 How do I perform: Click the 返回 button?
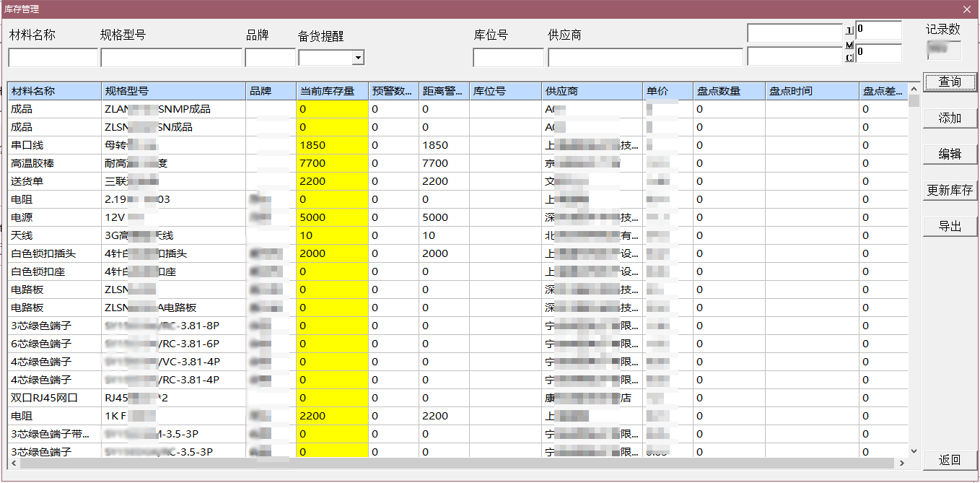[x=950, y=460]
